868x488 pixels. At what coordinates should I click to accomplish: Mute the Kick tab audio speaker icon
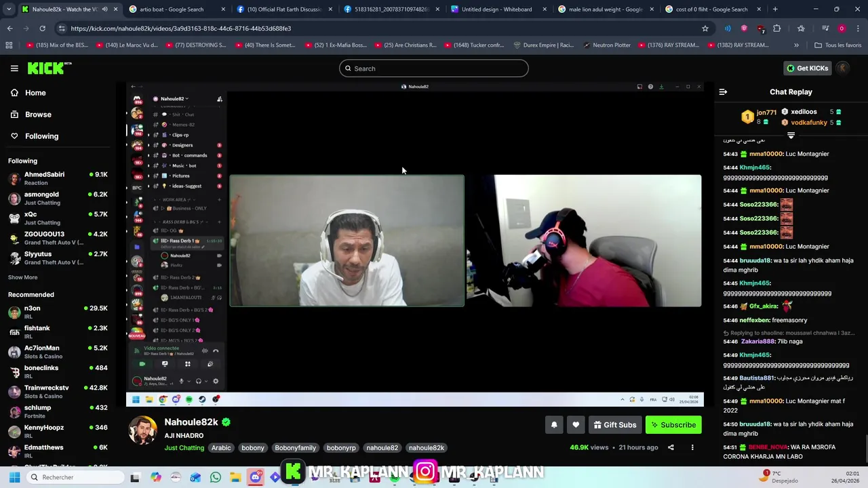104,9
